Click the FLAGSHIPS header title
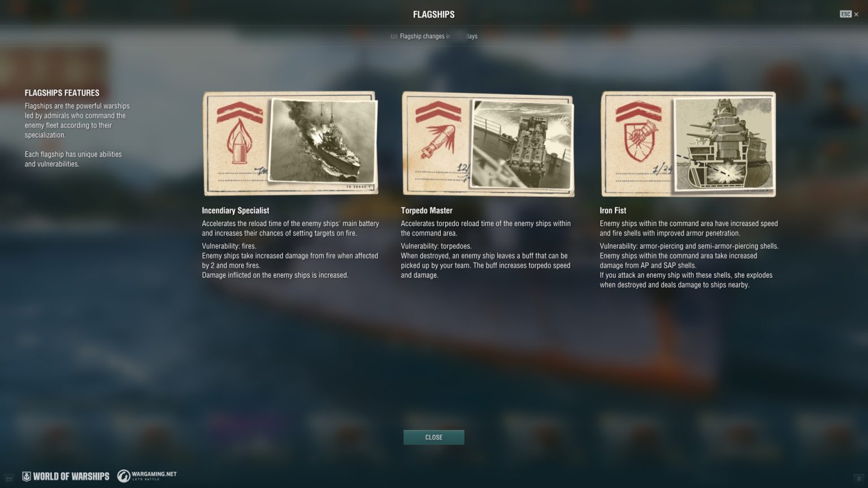The image size is (868, 488). click(434, 15)
